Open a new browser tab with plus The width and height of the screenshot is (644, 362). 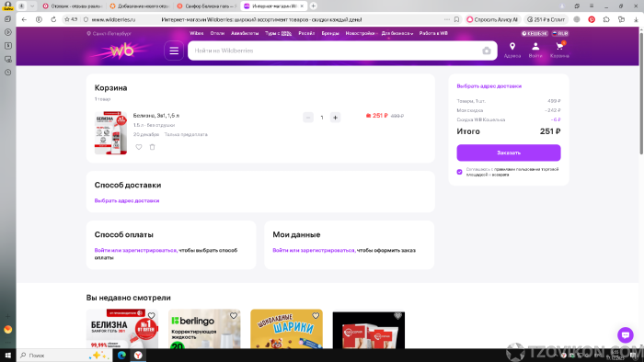(314, 6)
